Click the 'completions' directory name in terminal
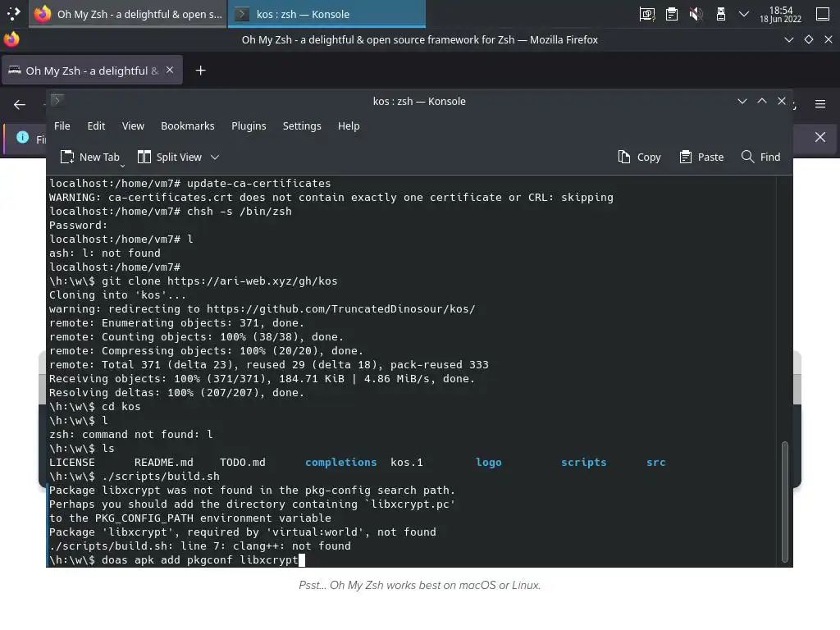 coord(340,463)
